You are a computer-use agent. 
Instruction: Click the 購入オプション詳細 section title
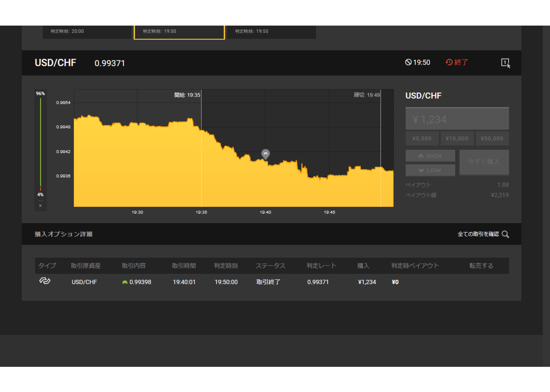pos(64,234)
